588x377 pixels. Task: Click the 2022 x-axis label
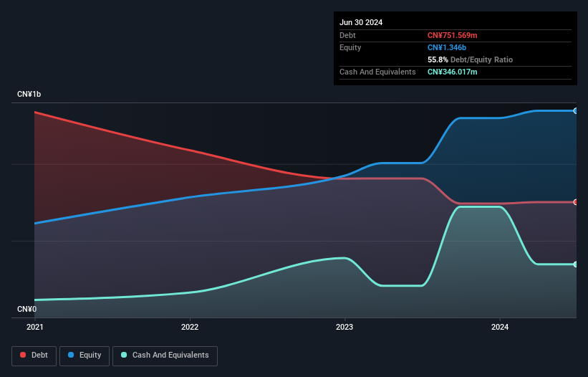click(x=190, y=327)
